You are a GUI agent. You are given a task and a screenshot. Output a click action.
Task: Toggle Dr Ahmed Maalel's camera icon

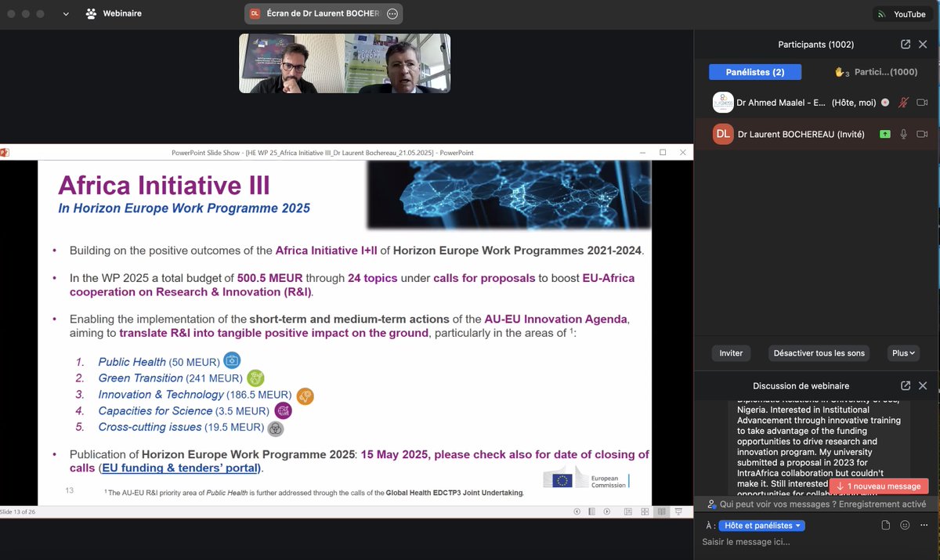tap(922, 102)
